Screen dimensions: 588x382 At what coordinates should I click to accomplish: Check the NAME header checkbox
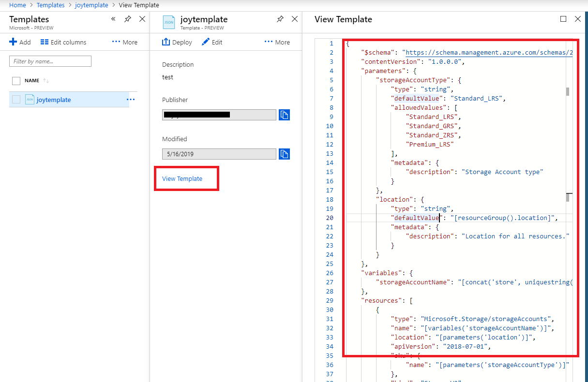click(16, 80)
